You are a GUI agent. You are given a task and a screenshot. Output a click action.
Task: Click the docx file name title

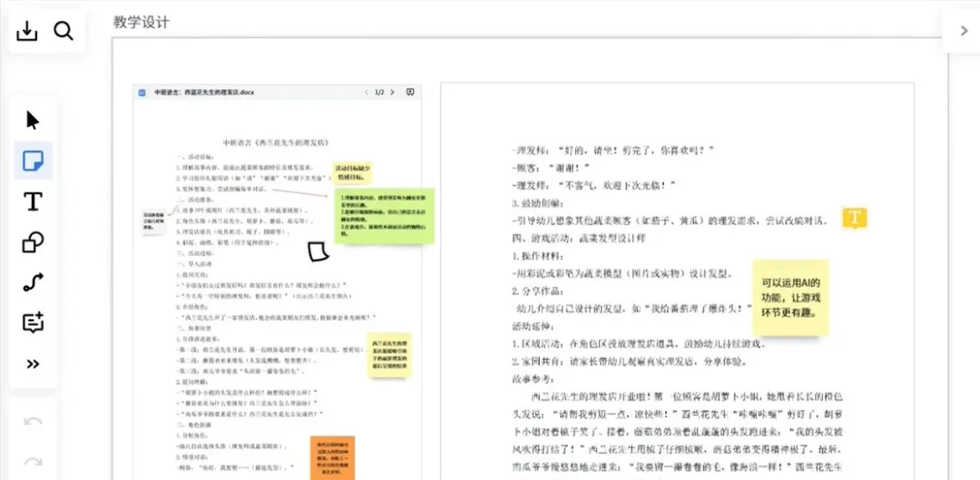(204, 93)
